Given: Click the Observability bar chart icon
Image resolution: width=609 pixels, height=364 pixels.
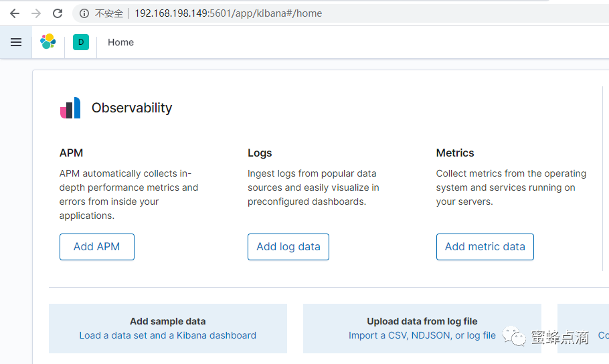Looking at the screenshot, I should pos(70,108).
